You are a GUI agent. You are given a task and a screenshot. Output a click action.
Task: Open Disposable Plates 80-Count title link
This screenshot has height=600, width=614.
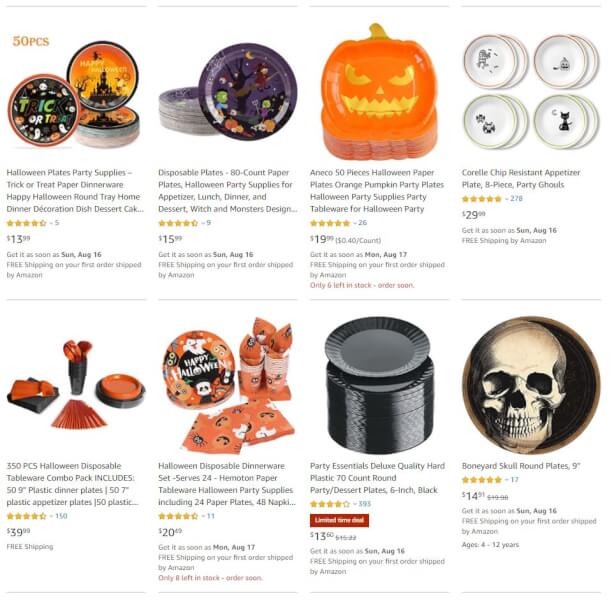point(227,191)
